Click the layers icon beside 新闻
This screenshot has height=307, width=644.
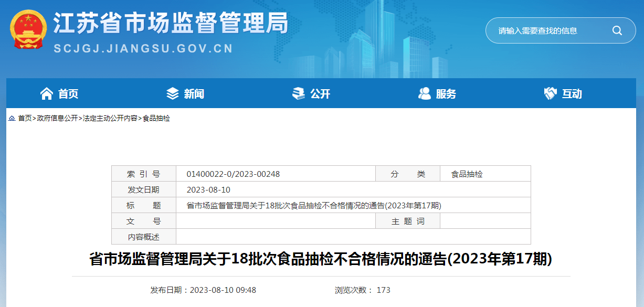(172, 94)
